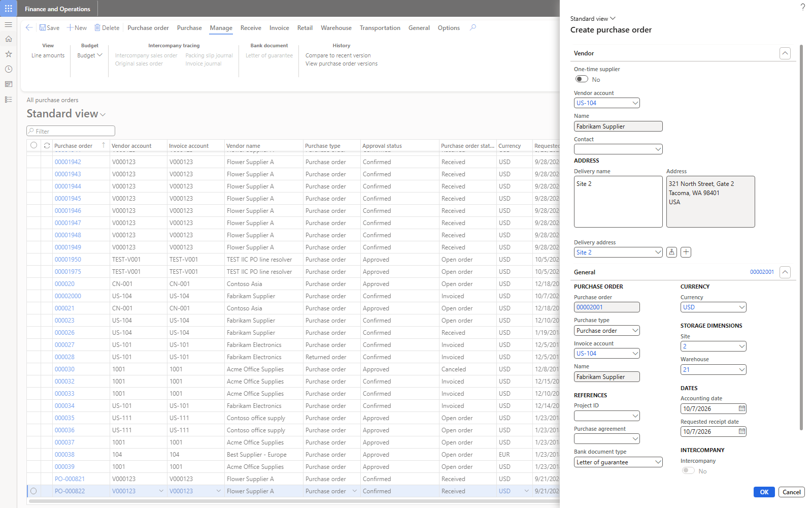Click the search magnifier in the action pane

coord(473,27)
